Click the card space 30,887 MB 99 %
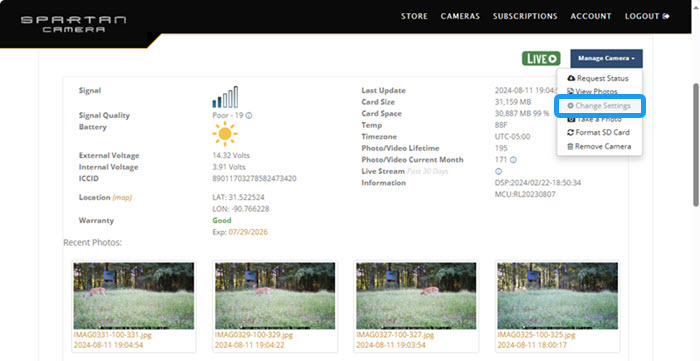Image resolution: width=700 pixels, height=361 pixels. 522,114
